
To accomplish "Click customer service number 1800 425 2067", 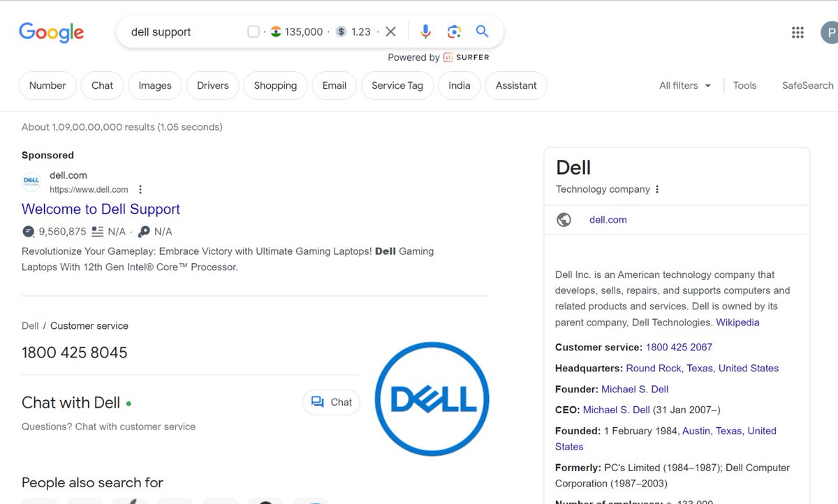I will 679,347.
